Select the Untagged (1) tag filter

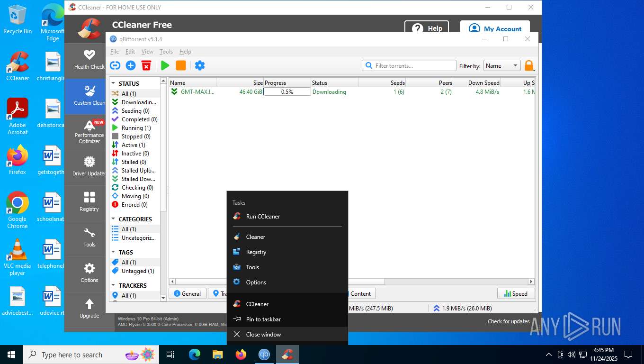click(135, 271)
